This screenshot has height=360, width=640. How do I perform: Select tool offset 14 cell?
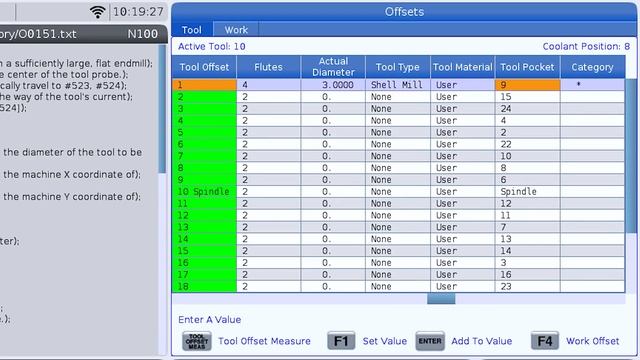(x=204, y=239)
